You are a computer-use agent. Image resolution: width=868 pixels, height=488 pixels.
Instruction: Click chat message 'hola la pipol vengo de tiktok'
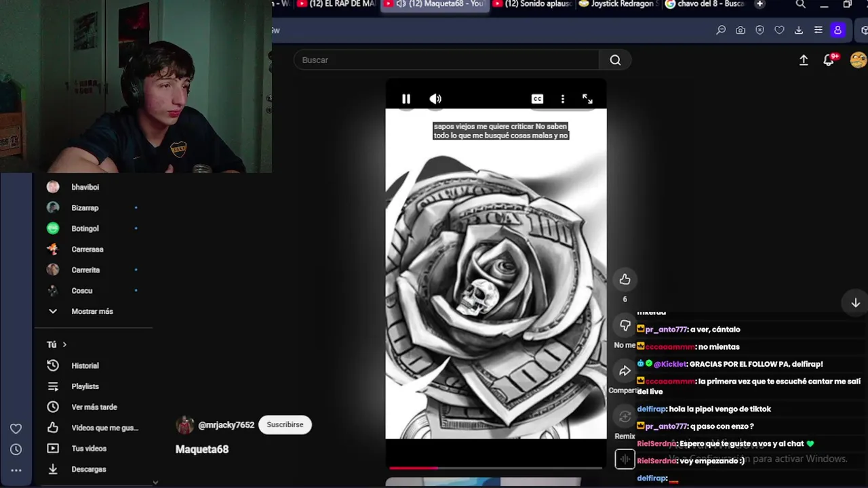click(720, 409)
